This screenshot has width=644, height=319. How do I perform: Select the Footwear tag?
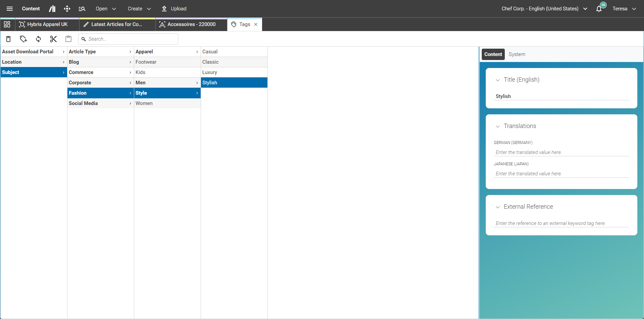167,62
